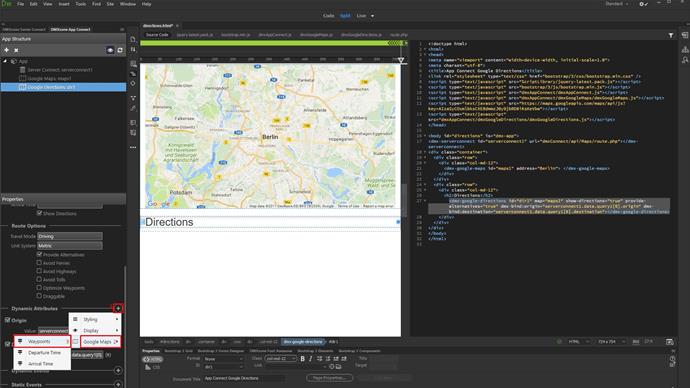Click the Open Documents toolbar icon

click(133, 39)
